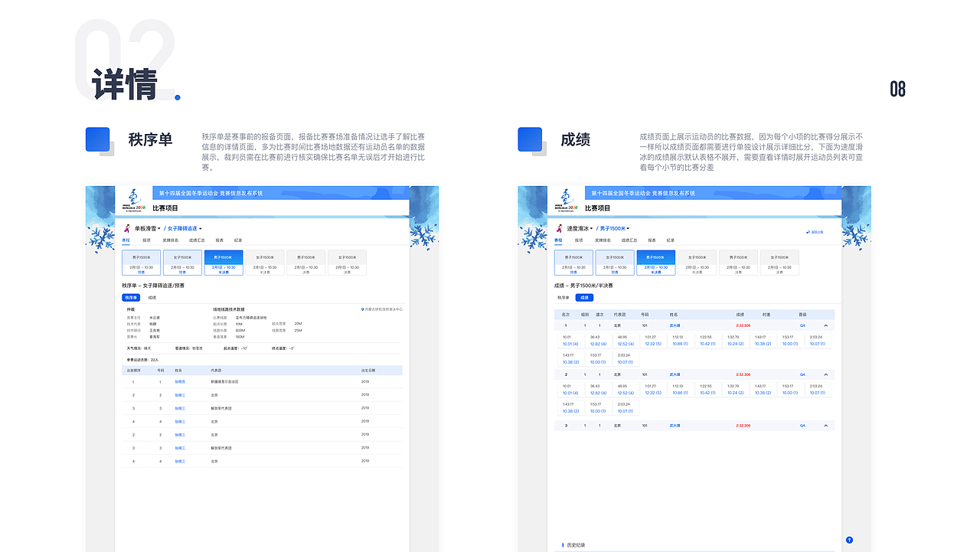Select 女子1500米 半决赛 card in left mockup
The height and width of the screenshot is (552, 980).
coord(265,263)
